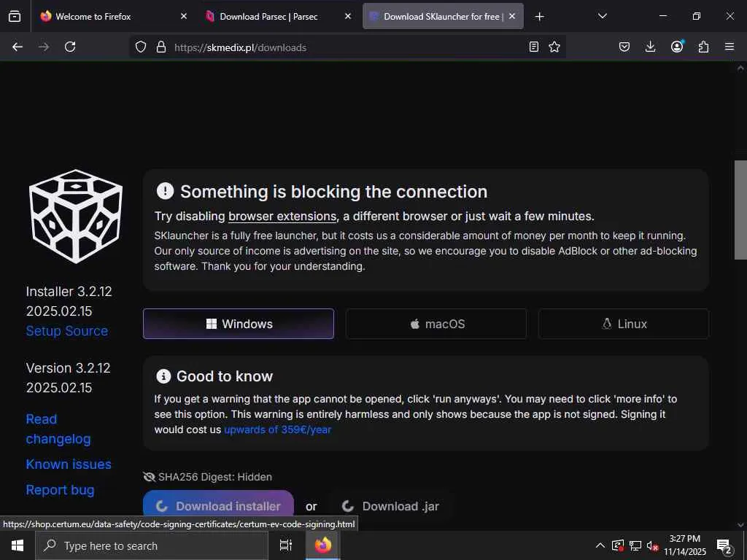Open a new tab with plus

pos(539,17)
